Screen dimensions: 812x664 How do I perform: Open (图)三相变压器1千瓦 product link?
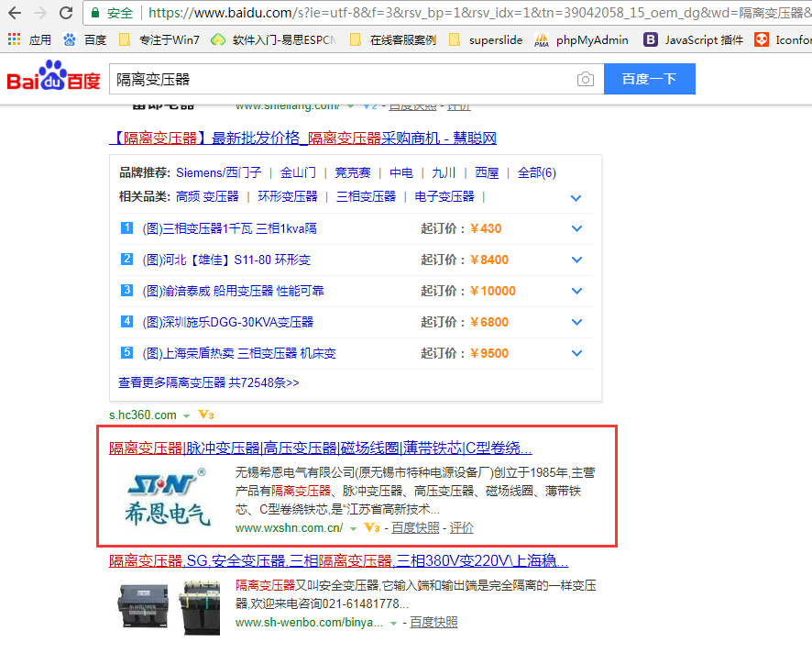(229, 228)
